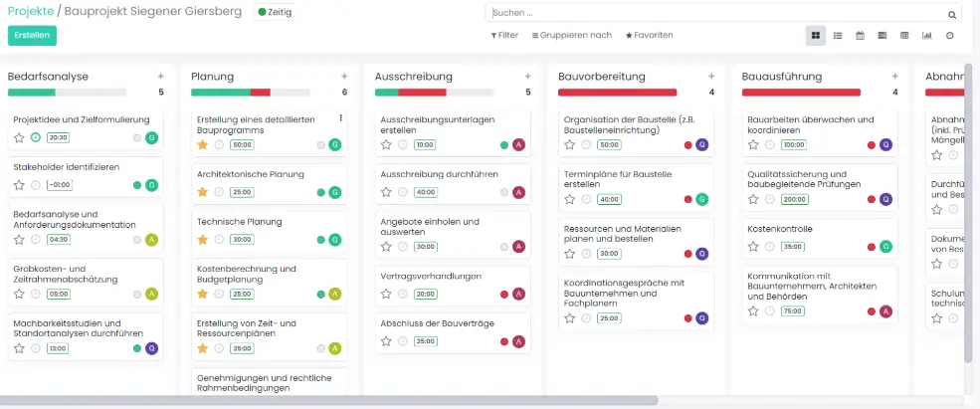Open pivot table view icon
Image resolution: width=980 pixels, height=409 pixels.
click(x=904, y=36)
